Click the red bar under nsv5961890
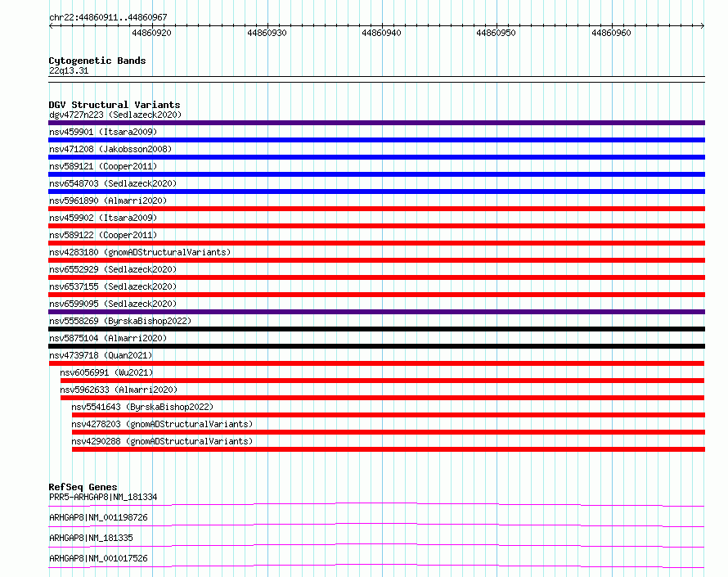Screen dimensions: 728x577 tap(376, 209)
